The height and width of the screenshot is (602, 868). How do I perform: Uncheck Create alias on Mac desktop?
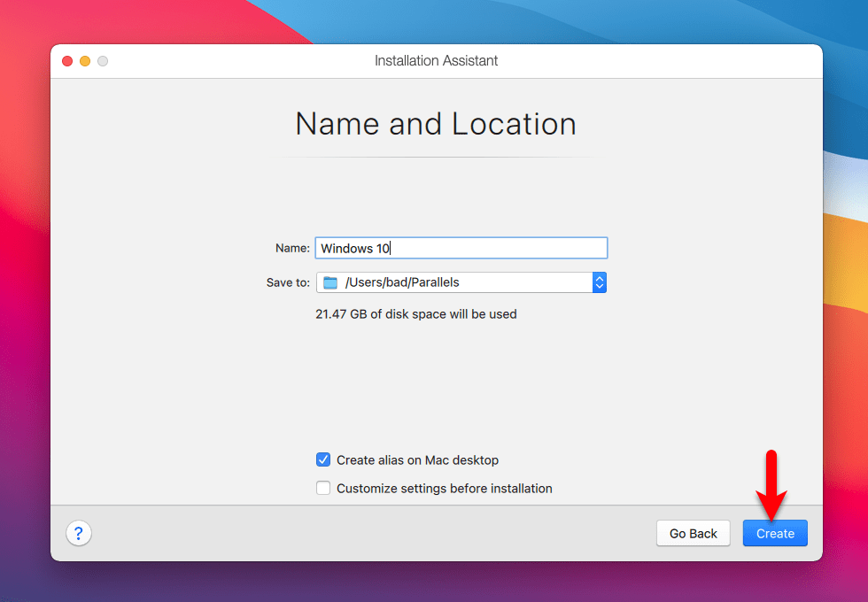[323, 459]
